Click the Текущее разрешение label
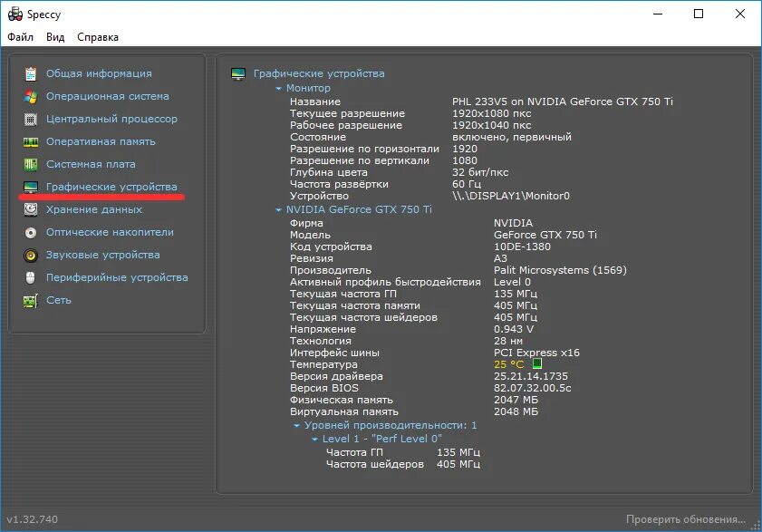Screen dimensions: 762x532 coord(347,113)
